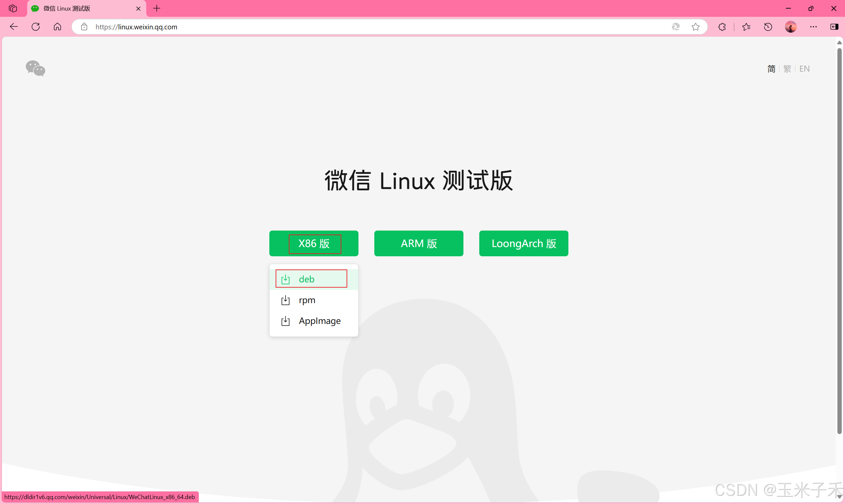The image size is (845, 504).
Task: Expand the ARM 版 download options
Action: [x=419, y=243]
